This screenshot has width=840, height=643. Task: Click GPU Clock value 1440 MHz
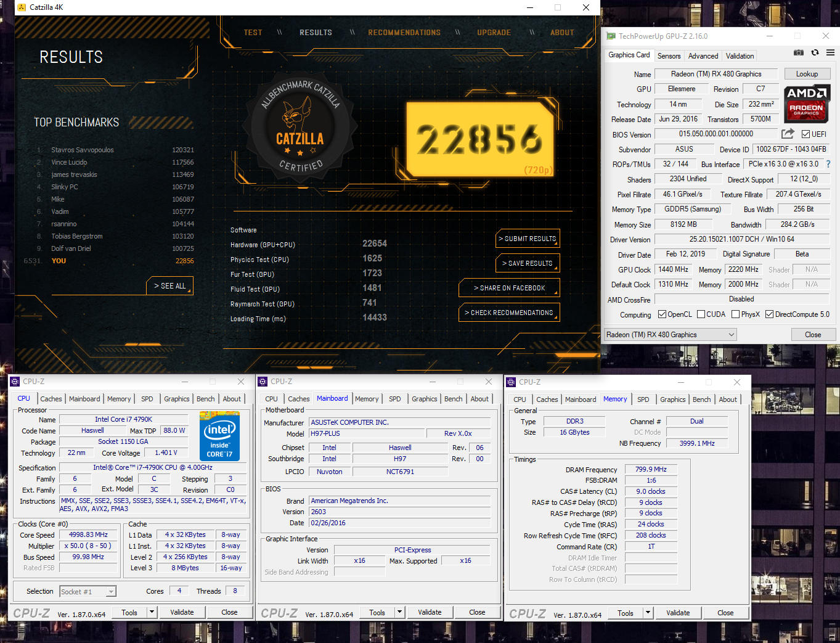[x=673, y=269]
